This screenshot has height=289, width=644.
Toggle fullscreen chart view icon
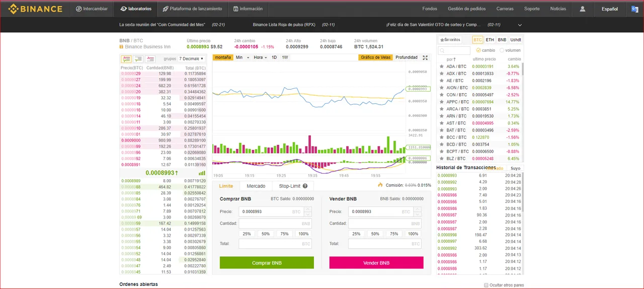425,57
